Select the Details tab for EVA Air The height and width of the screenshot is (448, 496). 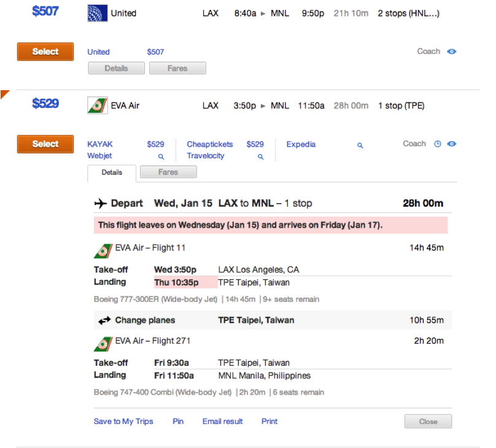[112, 173]
